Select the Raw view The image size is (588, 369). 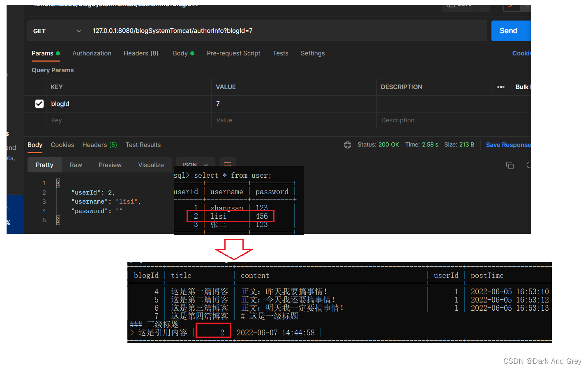tap(76, 165)
